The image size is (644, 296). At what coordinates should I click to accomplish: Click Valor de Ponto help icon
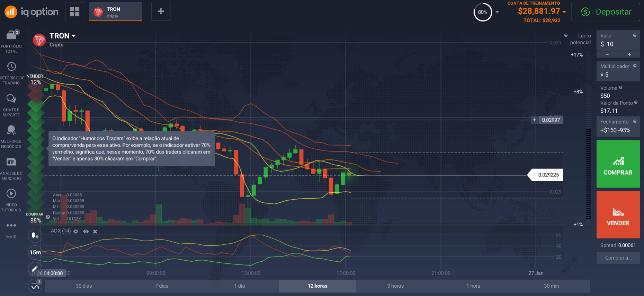(636, 102)
